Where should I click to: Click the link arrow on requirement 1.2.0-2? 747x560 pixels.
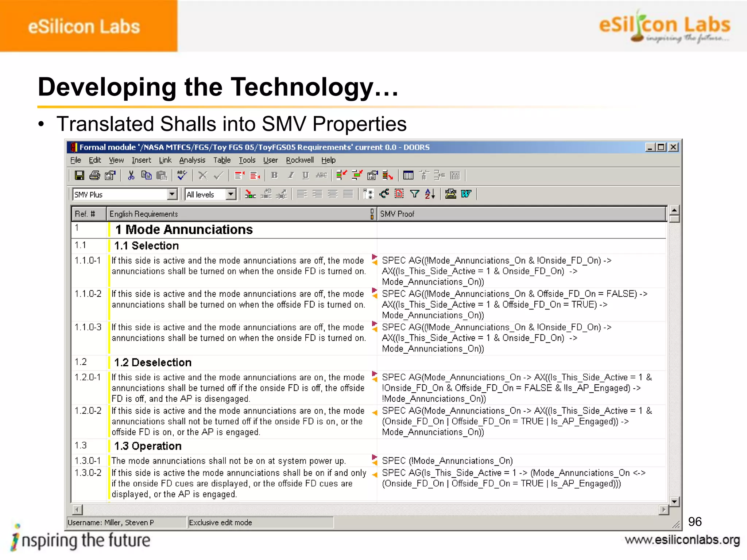374,413
